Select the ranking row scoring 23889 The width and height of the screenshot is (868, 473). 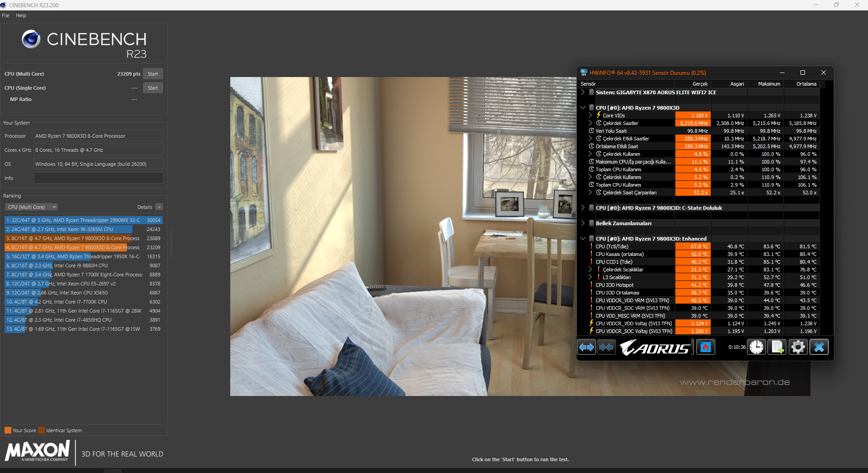[83, 238]
